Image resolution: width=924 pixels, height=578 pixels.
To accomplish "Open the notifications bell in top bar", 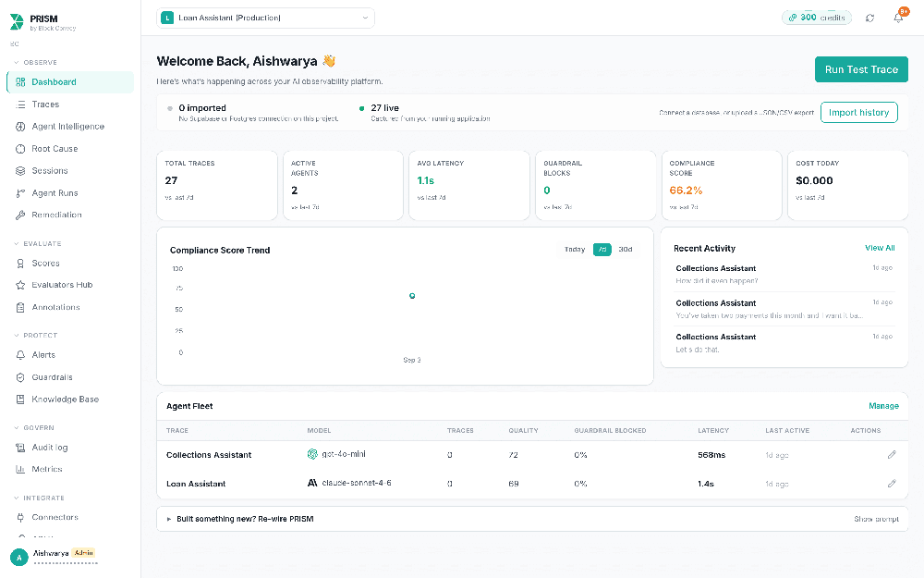I will click(898, 18).
